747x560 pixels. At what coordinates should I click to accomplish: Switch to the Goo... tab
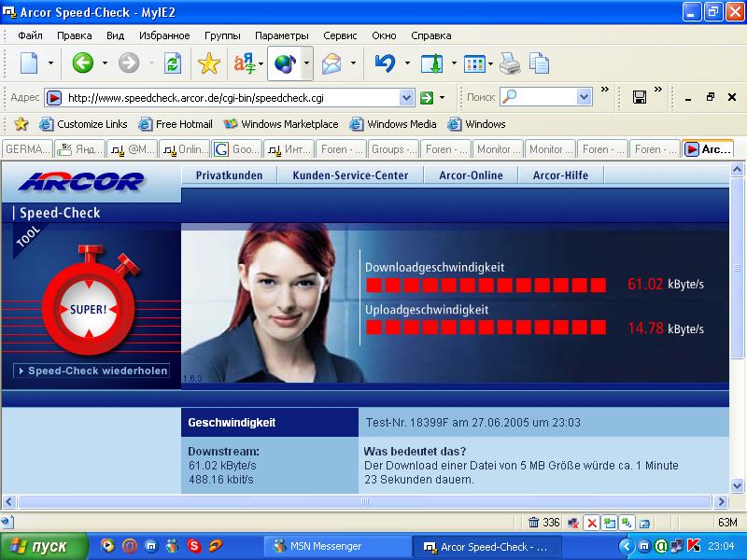pos(237,149)
